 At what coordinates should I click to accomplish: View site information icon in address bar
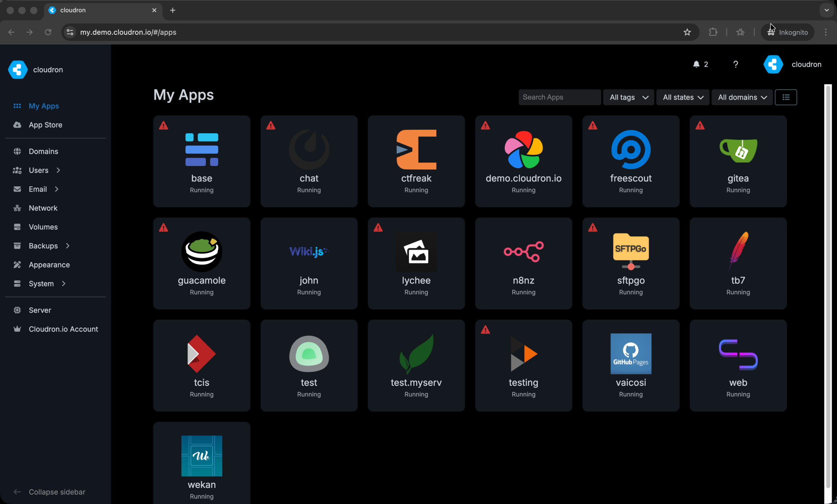click(70, 32)
